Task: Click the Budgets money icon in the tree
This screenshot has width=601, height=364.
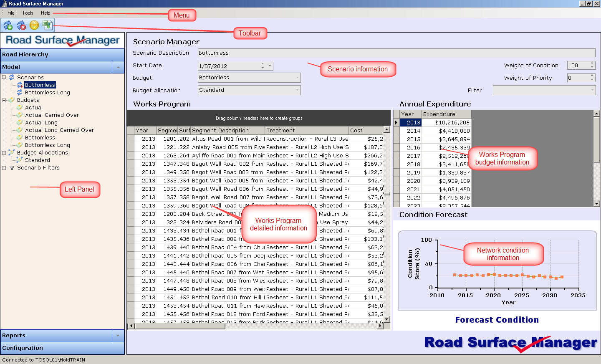Action: (x=12, y=100)
